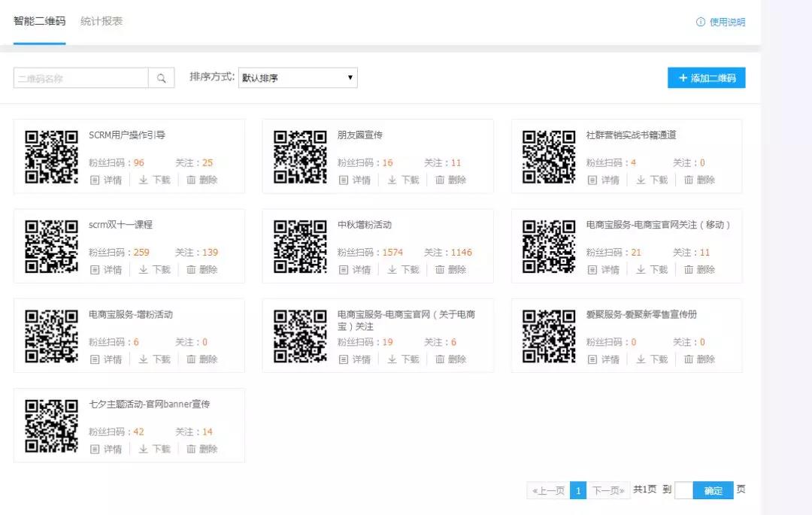Download the 社群营销实战书籍通道 QR code

pos(652,180)
